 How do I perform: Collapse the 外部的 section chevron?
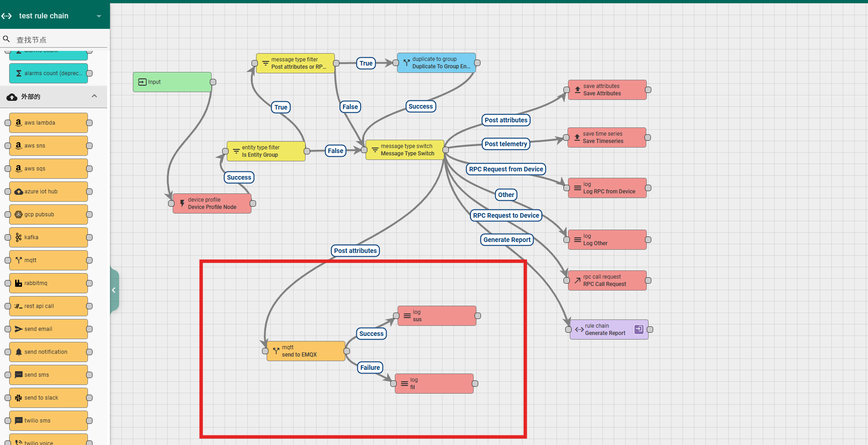tap(94, 96)
